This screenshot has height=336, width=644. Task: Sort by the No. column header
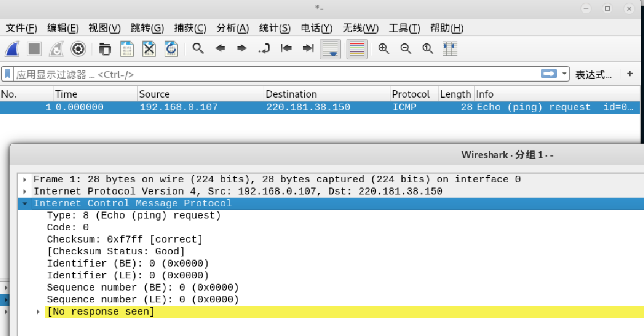[x=27, y=94]
